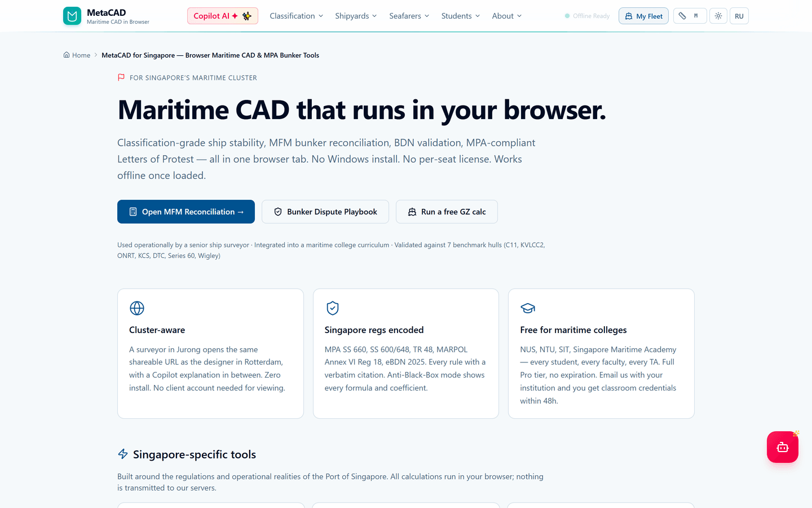Open the floating chatbot assistant button
812x508 pixels.
pos(782,447)
